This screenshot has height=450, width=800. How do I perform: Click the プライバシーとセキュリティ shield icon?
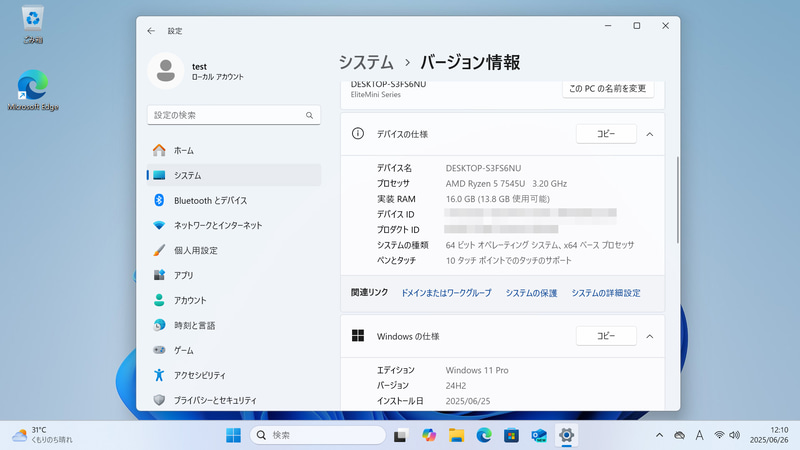[x=159, y=400]
